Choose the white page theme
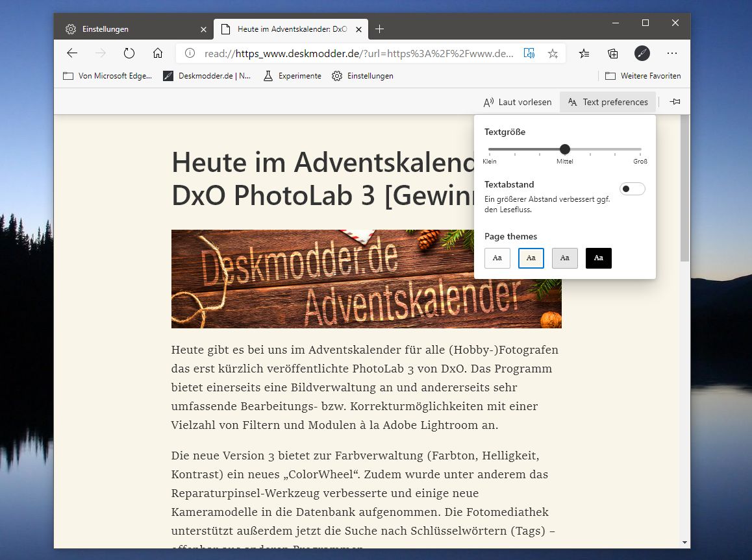Image resolution: width=752 pixels, height=560 pixels. [497, 258]
